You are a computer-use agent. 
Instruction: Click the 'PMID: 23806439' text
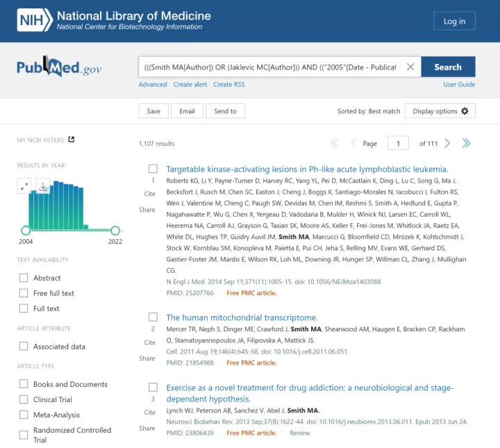pos(190,433)
